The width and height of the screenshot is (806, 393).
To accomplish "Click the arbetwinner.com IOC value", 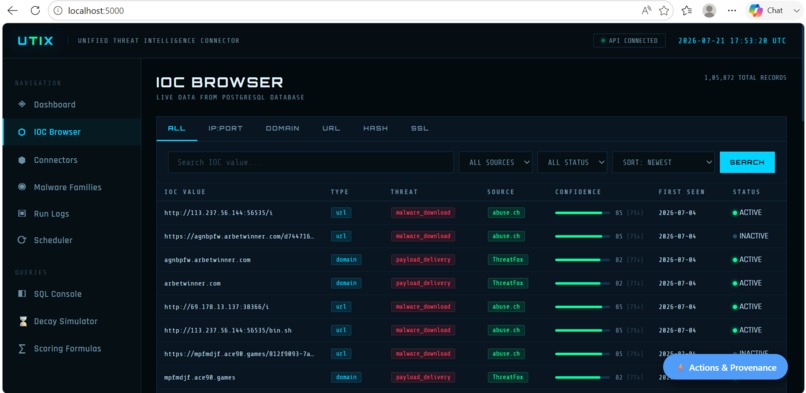I will pos(192,284).
